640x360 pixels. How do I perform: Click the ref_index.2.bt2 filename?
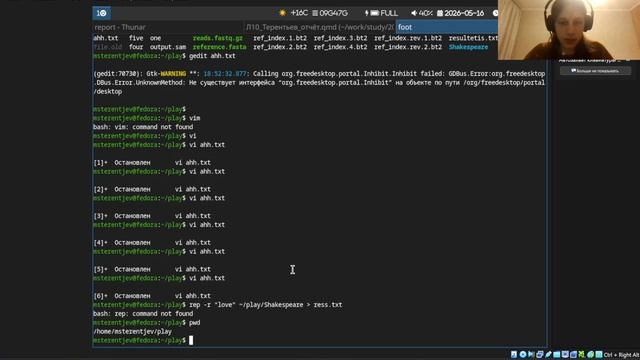tap(280, 47)
